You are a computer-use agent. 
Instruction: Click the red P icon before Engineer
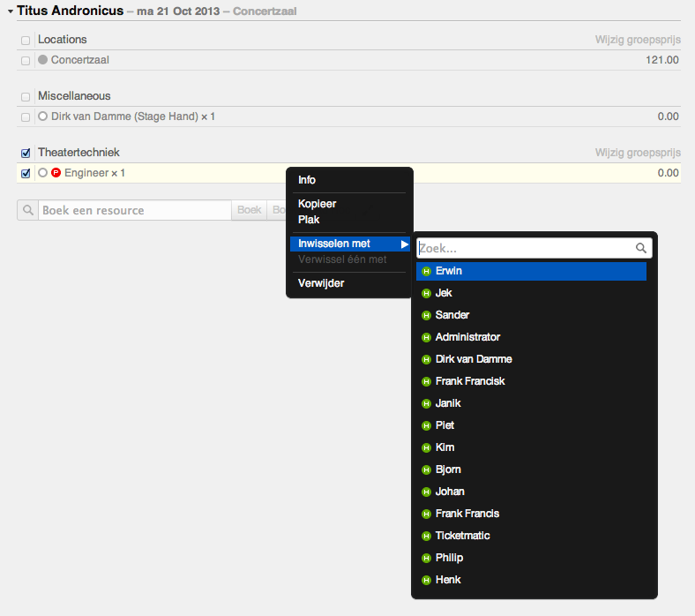(x=56, y=174)
